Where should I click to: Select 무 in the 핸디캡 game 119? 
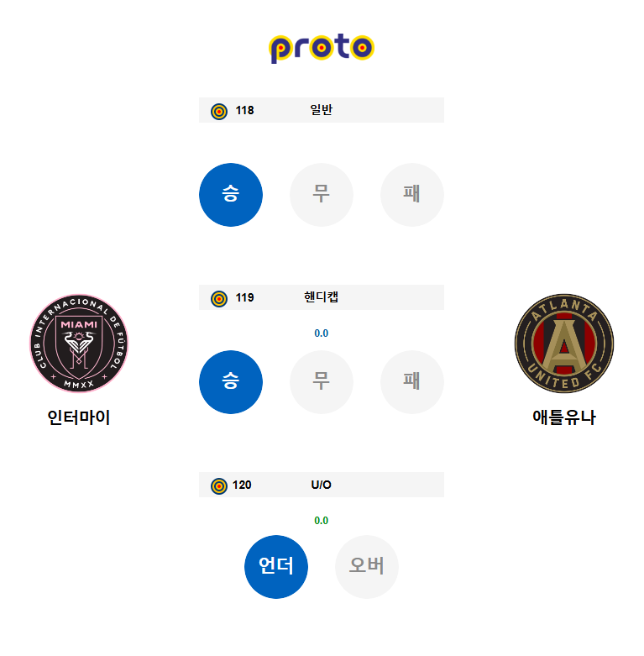[322, 382]
